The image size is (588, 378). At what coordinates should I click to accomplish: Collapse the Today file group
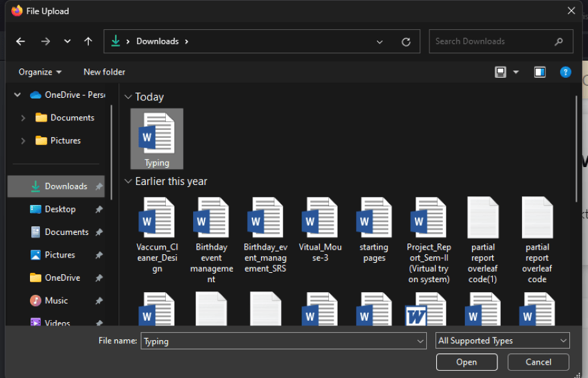click(128, 97)
